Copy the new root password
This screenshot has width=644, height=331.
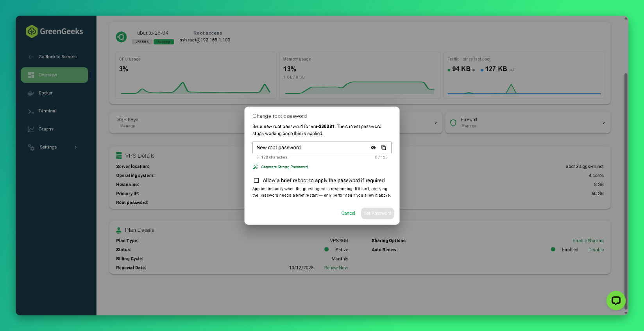(x=384, y=148)
